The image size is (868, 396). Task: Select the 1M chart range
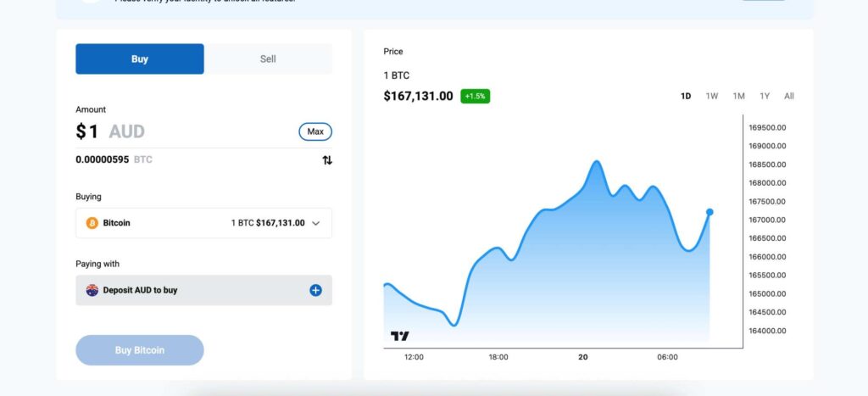pos(738,96)
